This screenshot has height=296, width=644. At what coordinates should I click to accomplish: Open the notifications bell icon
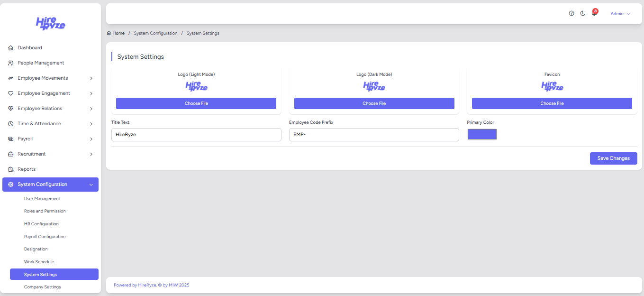click(594, 14)
